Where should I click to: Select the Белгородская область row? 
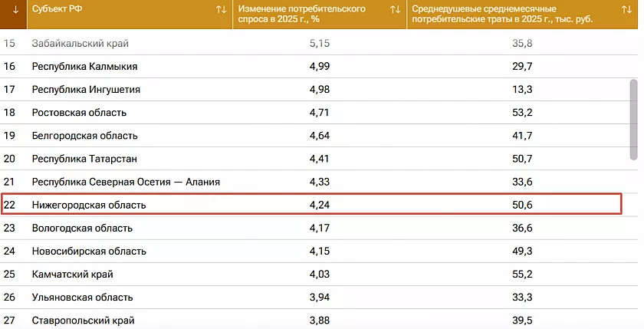[84, 136]
